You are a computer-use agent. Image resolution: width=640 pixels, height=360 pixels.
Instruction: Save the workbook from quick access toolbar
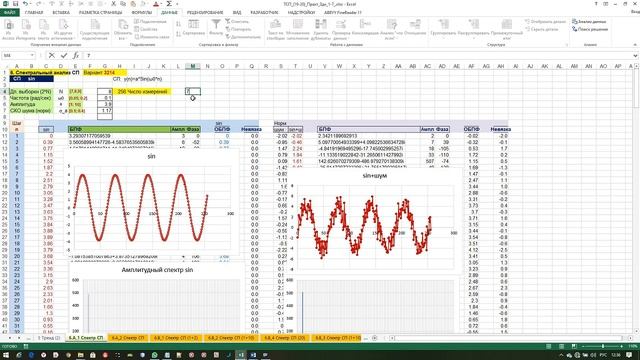[x=15, y=4]
